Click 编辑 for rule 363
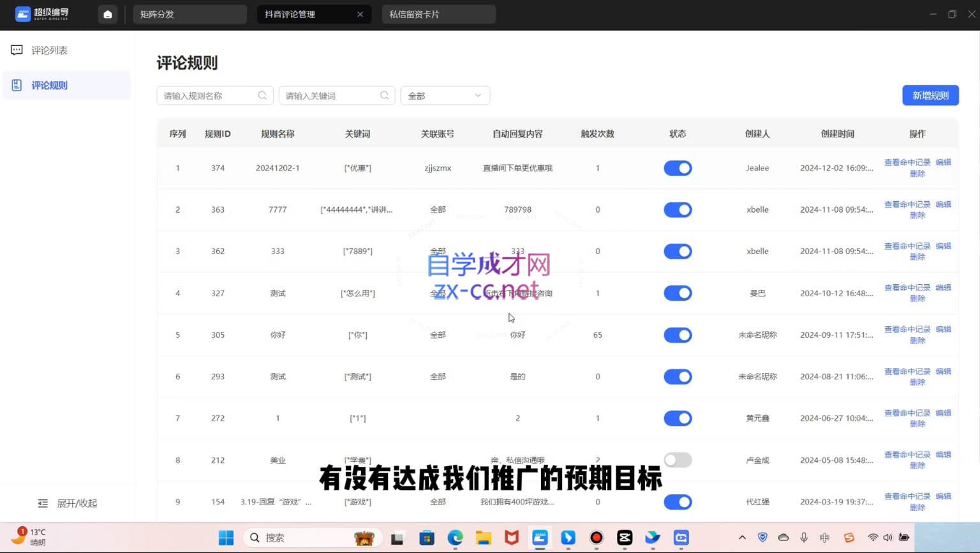Image resolution: width=980 pixels, height=553 pixels. coord(943,204)
